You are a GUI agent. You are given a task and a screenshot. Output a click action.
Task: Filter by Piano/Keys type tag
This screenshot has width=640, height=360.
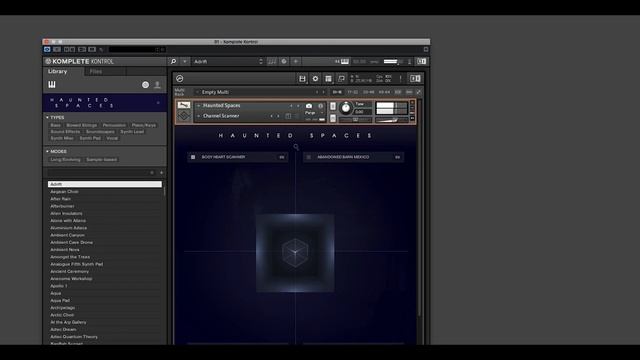(144, 125)
